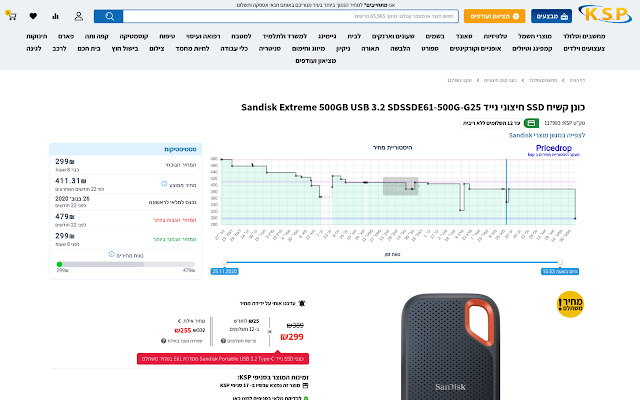Open קוסמטיקה category menu

pyautogui.click(x=134, y=36)
